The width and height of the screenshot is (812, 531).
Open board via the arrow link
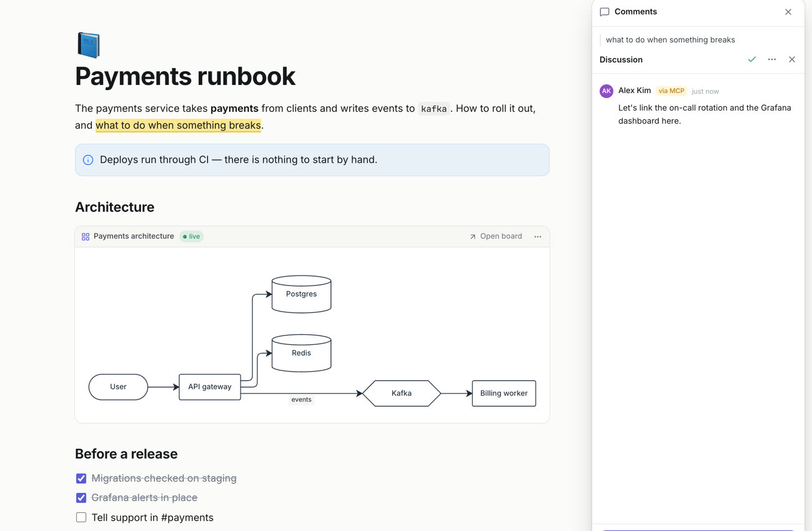[496, 236]
